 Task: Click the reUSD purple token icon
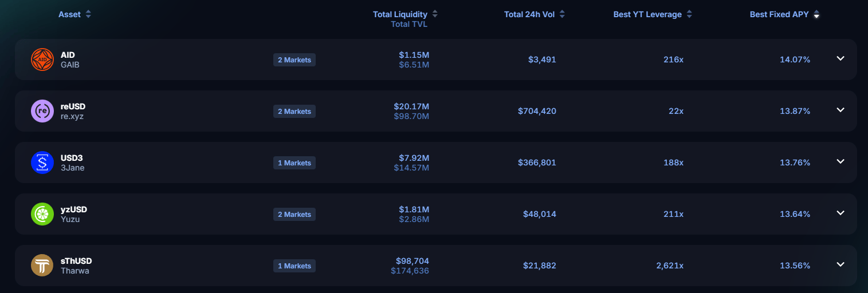(x=42, y=111)
